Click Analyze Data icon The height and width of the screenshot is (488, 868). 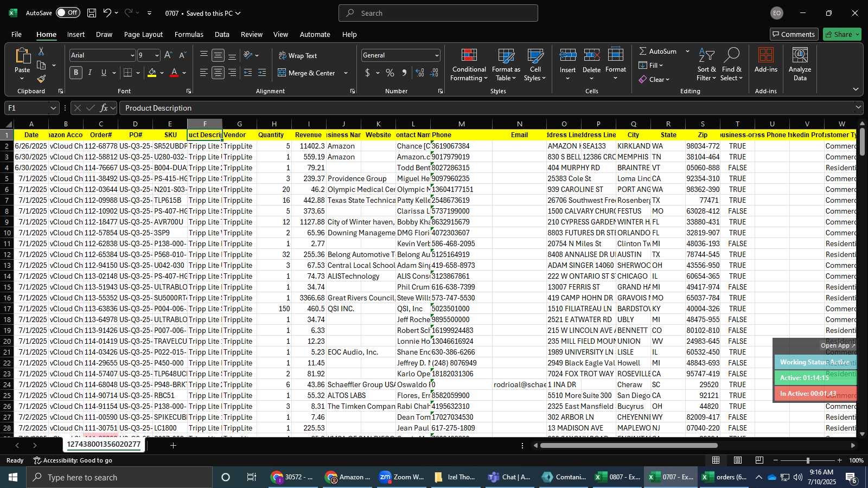(800, 65)
